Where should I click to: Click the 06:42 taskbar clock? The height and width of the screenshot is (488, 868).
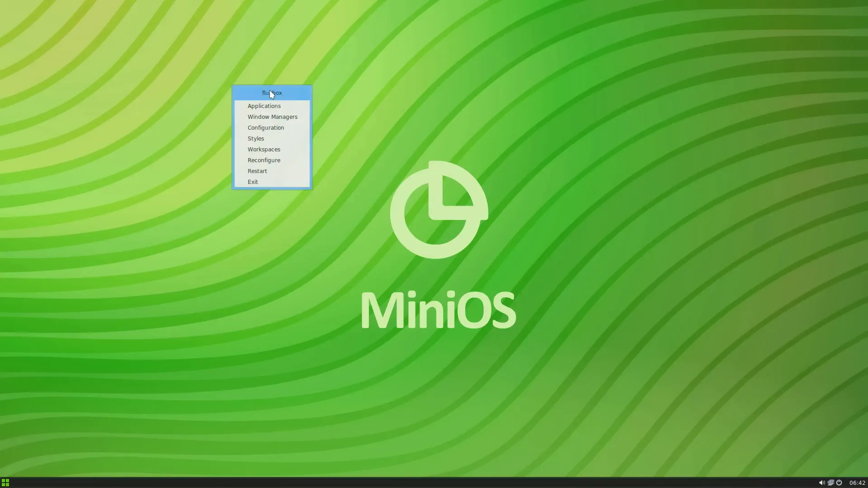click(857, 483)
